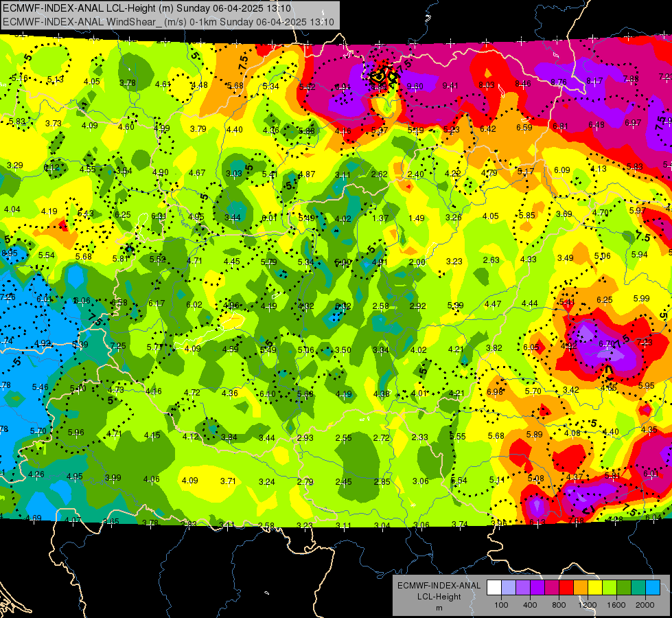Click the teal swatch in the legend

[638, 588]
